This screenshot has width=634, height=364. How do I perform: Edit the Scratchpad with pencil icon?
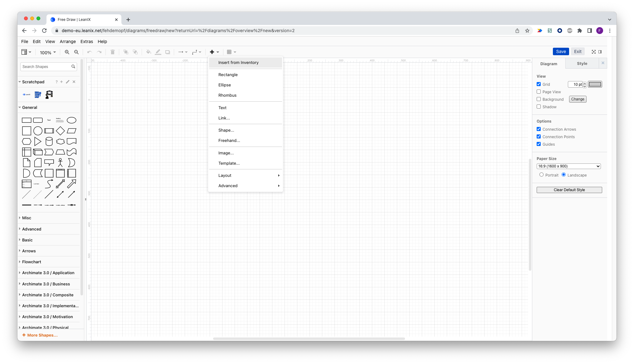click(68, 82)
